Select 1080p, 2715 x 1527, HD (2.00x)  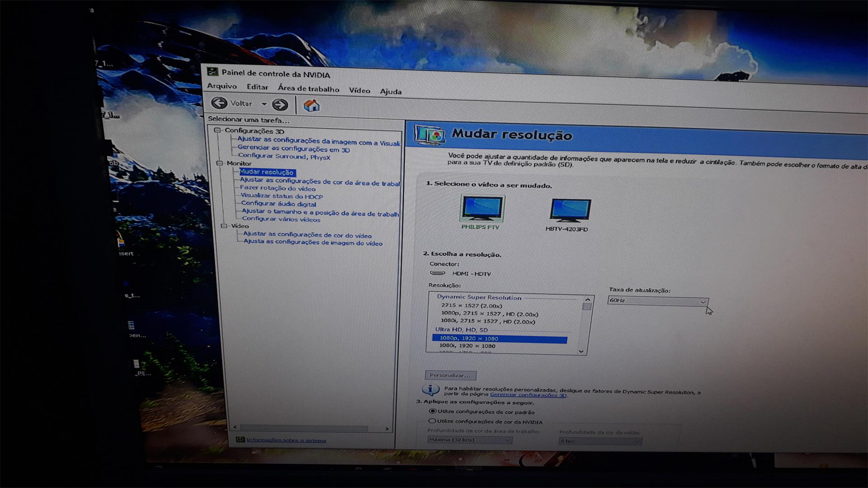pos(490,314)
